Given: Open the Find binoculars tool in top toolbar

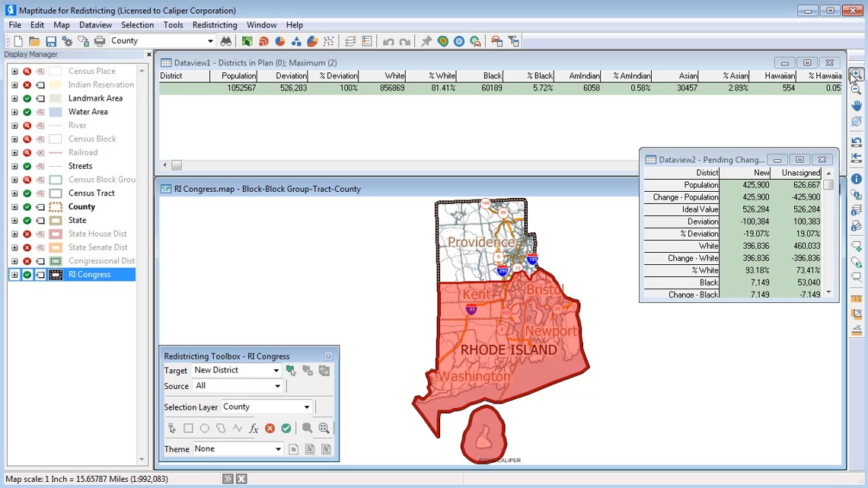Looking at the screenshot, I should 227,40.
